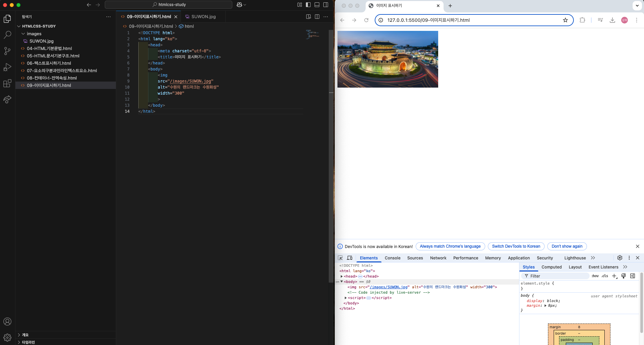Open the editor more actions menu

[x=326, y=16]
